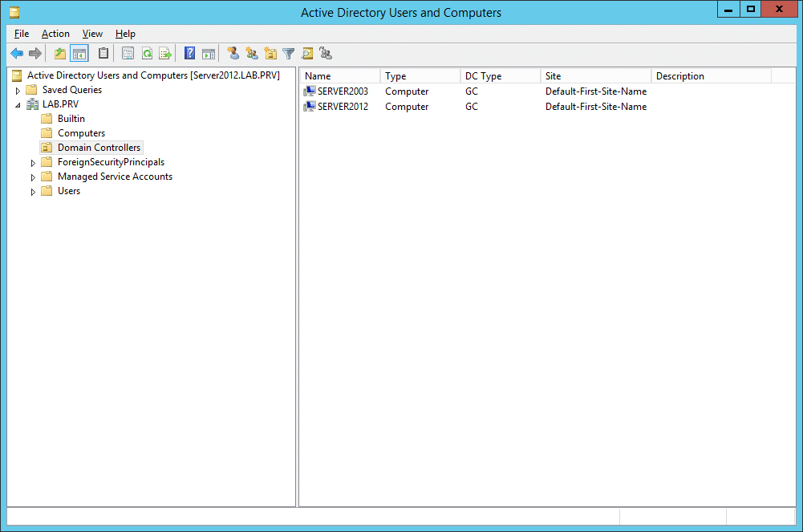Click Default-First-Site-Name in SERVER2003 row

click(596, 91)
